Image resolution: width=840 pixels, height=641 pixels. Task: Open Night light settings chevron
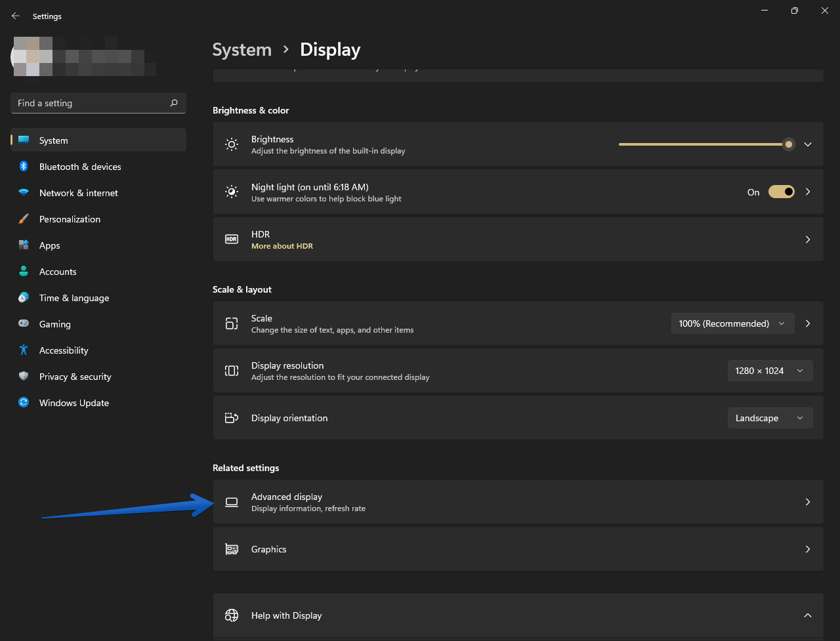[x=808, y=192]
